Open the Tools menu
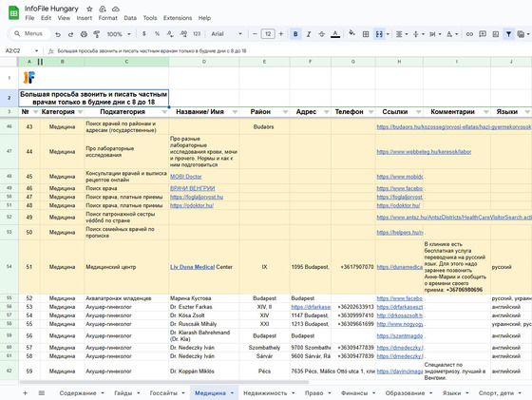 point(150,18)
